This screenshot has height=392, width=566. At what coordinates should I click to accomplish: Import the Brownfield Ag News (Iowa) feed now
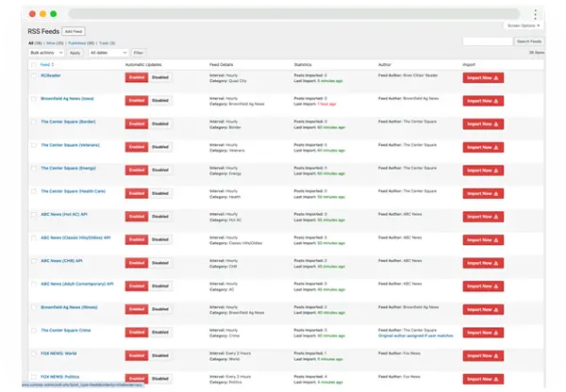482,100
